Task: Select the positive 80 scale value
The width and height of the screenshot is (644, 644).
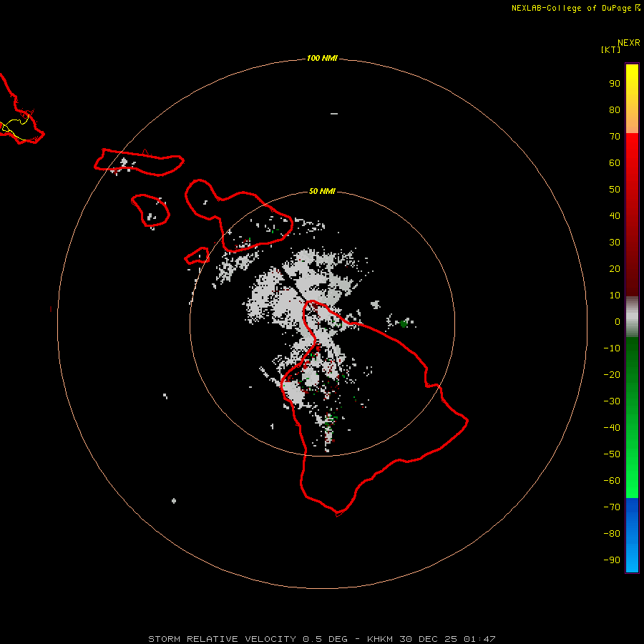Action: tap(615, 110)
